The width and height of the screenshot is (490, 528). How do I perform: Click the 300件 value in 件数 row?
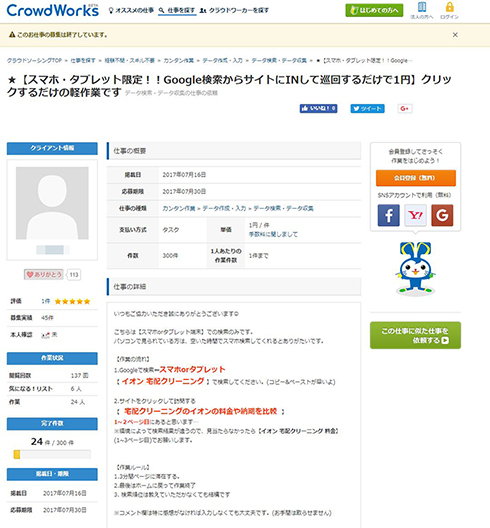click(x=170, y=256)
